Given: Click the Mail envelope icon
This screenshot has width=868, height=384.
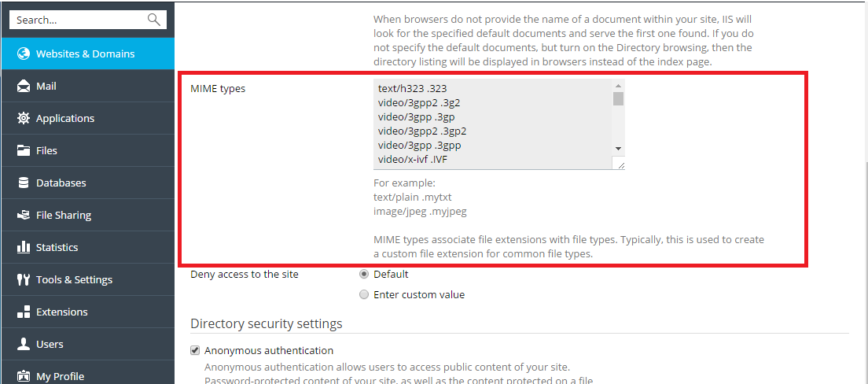Looking at the screenshot, I should [23, 87].
